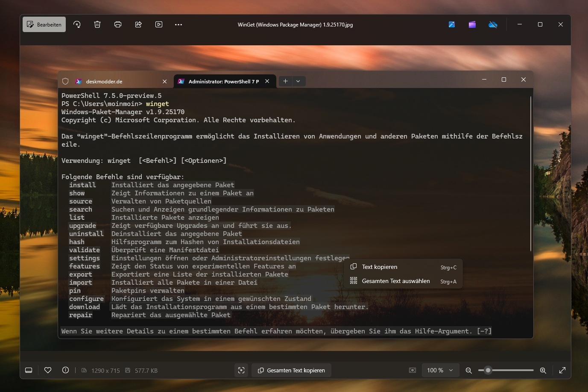Click the terminal scrollbar
This screenshot has height=392, width=588.
click(530, 174)
